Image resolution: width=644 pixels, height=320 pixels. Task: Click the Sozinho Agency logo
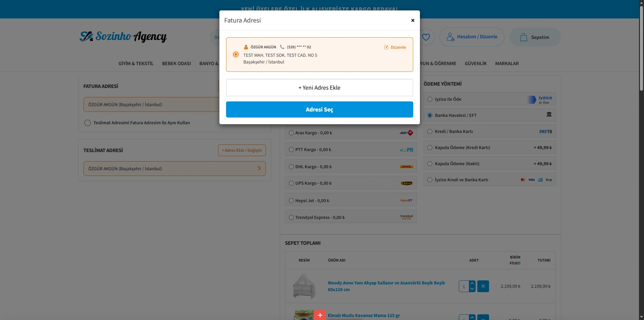123,37
